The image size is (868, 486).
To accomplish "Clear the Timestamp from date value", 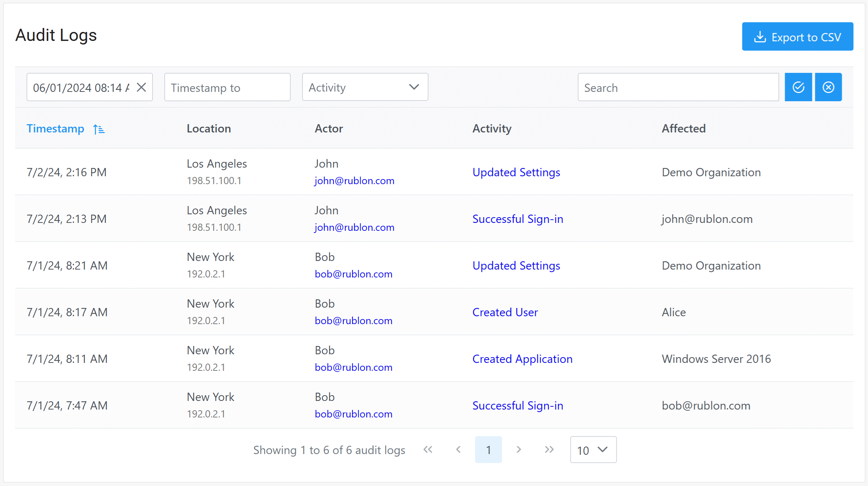I will click(x=141, y=87).
